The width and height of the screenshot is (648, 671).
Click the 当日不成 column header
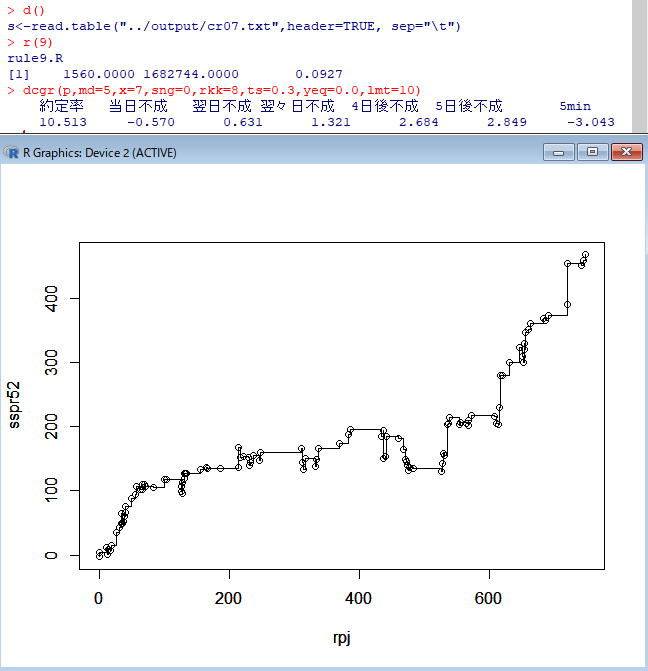coord(138,106)
